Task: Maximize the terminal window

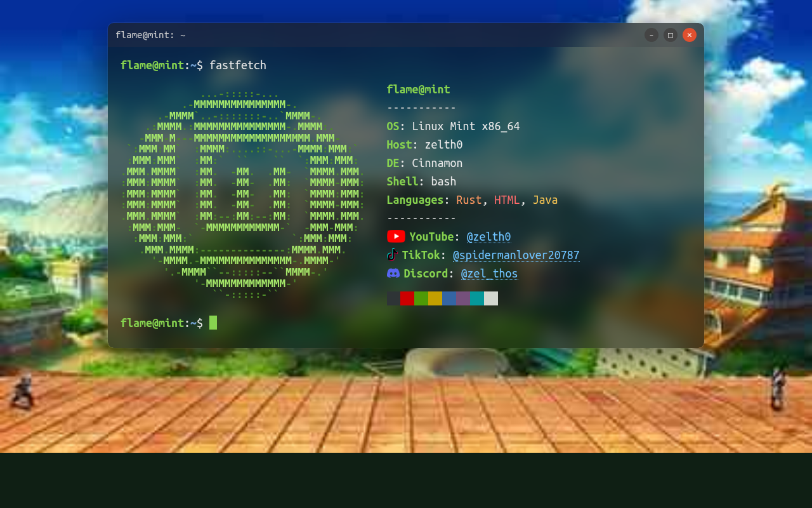Action: (671, 35)
